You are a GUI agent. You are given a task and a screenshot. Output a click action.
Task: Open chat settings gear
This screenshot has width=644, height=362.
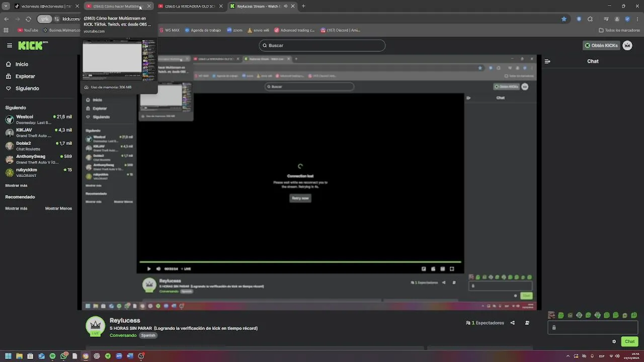614,341
